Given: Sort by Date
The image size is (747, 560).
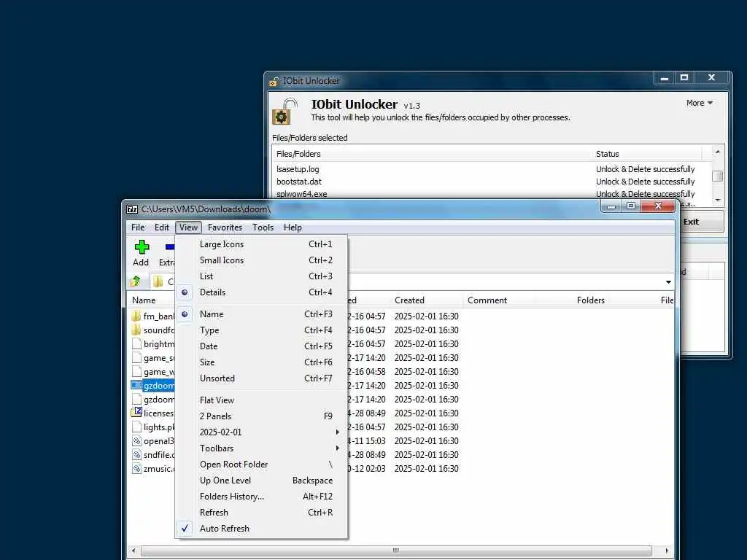Looking at the screenshot, I should pos(261,346).
